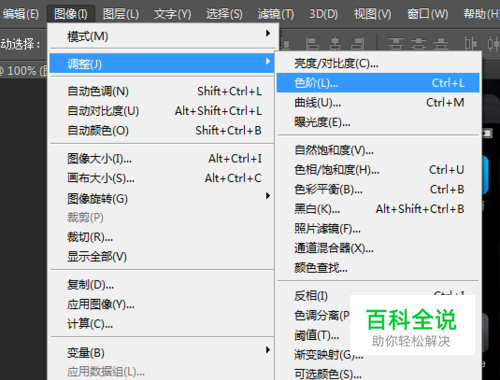The height and width of the screenshot is (380, 500).
Task: Expand the 图像旋转(G) submenu
Action: click(x=162, y=198)
